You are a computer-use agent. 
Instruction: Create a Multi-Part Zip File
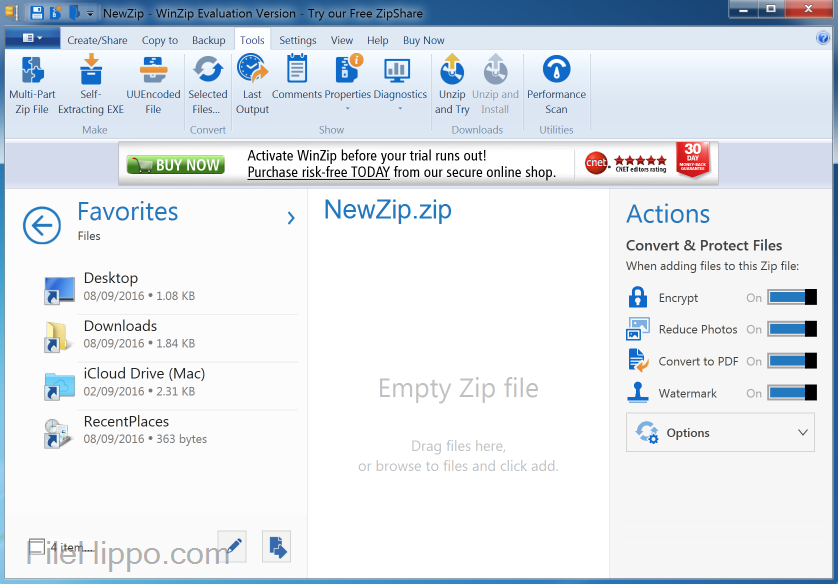(x=31, y=85)
